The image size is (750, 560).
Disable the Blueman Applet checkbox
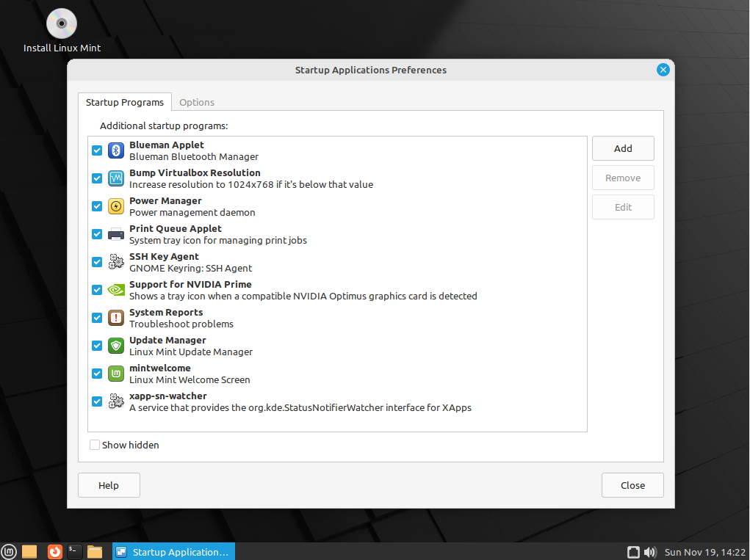[x=97, y=150]
